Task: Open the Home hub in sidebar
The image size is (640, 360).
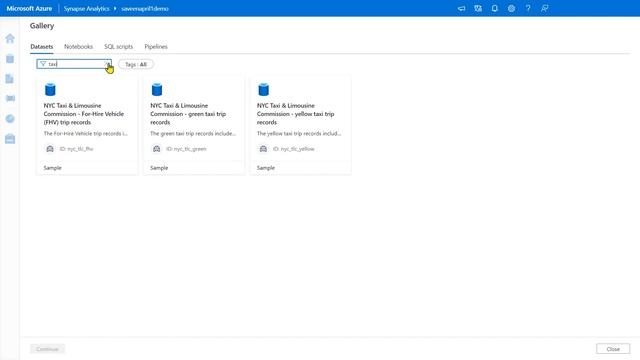Action: tap(10, 38)
